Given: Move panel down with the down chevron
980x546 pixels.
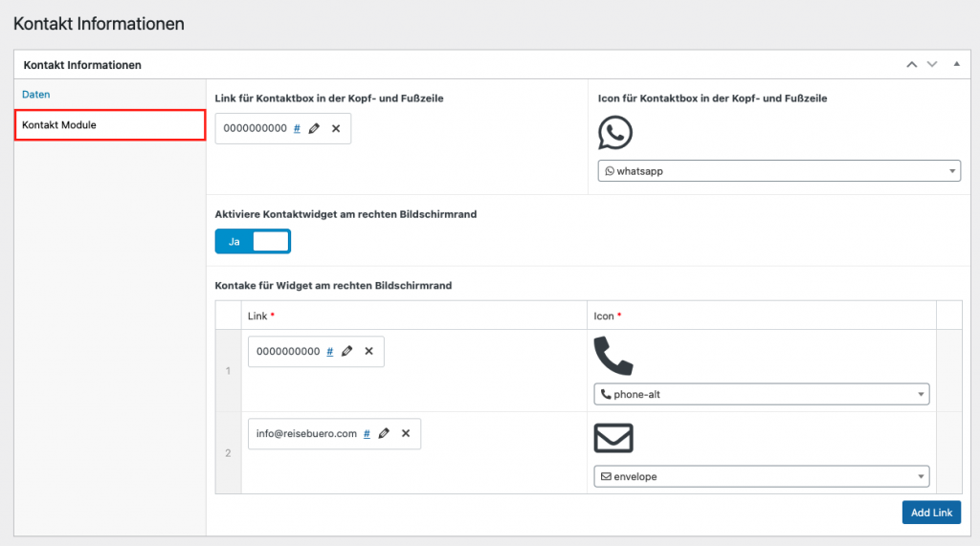Looking at the screenshot, I should 932,64.
